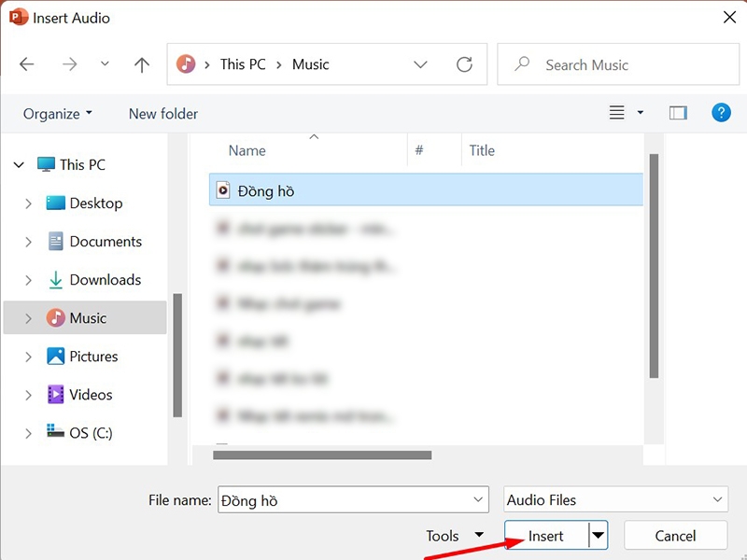This screenshot has height=560, width=747.
Task: Expand the Pictures tree node
Action: (28, 357)
